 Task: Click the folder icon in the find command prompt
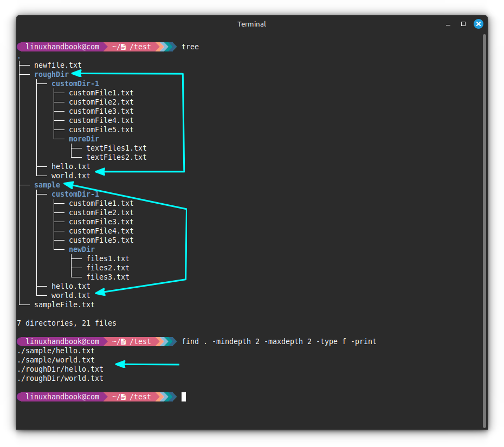[x=124, y=342]
